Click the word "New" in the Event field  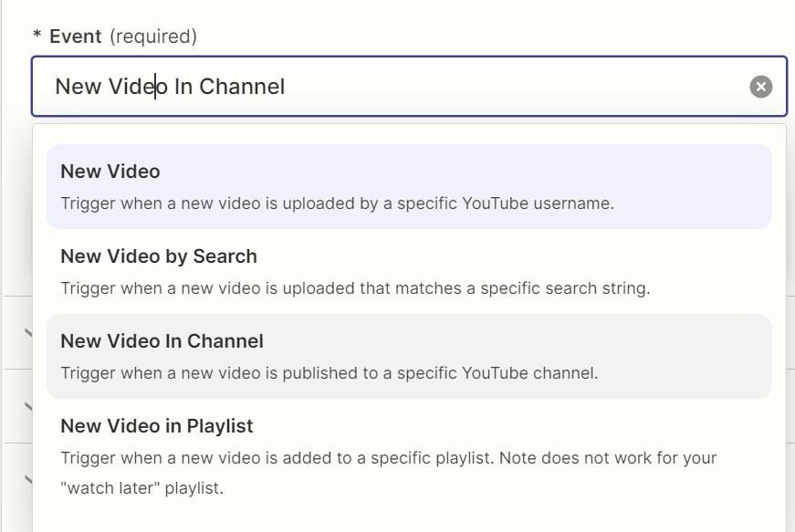click(x=78, y=87)
